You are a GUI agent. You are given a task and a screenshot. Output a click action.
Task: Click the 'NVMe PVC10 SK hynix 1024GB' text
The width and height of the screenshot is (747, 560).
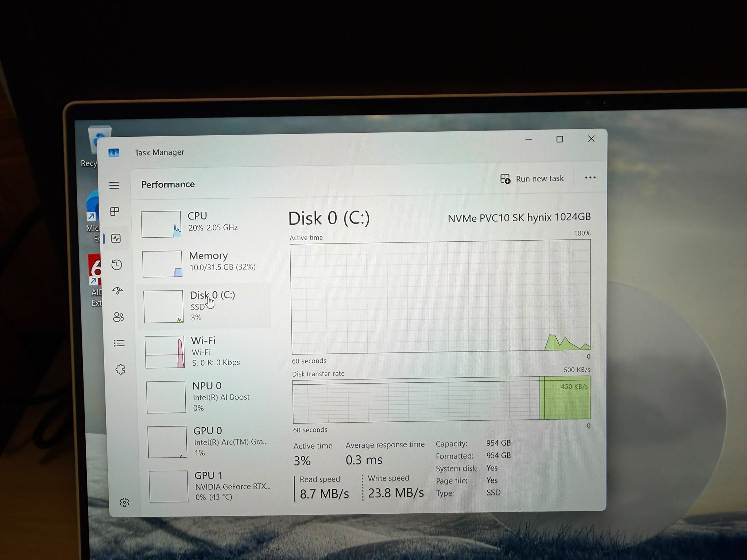tap(519, 217)
